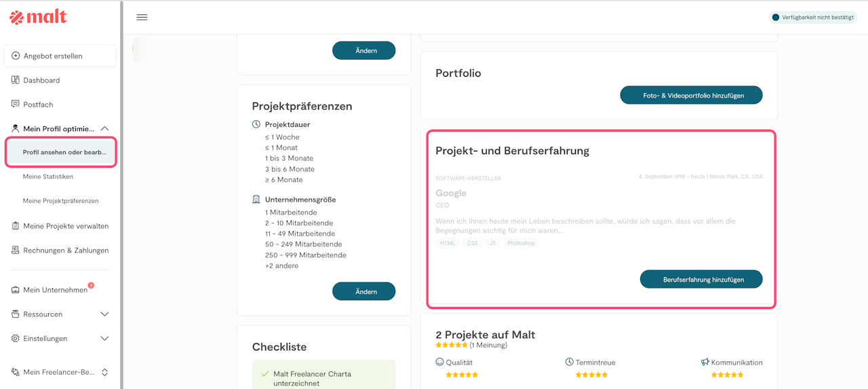Click Foto- & Videoportfolio hinzufügen button
This screenshot has width=868, height=389.
691,96
